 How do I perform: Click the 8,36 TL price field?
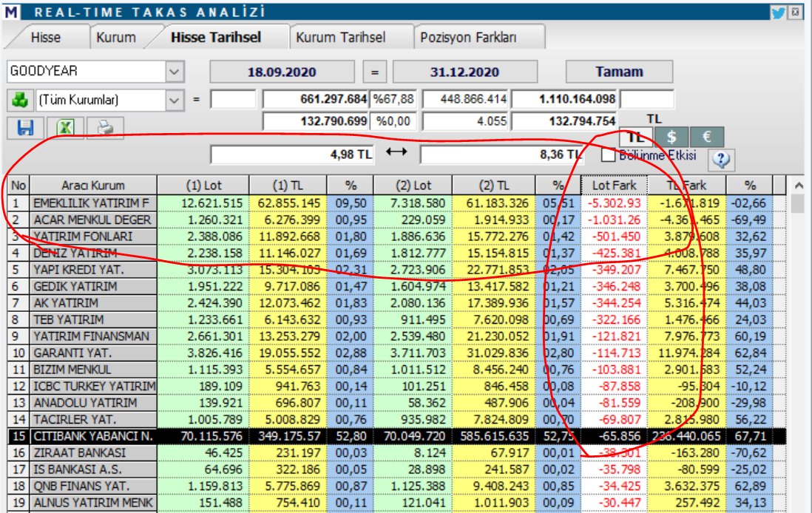[501, 154]
